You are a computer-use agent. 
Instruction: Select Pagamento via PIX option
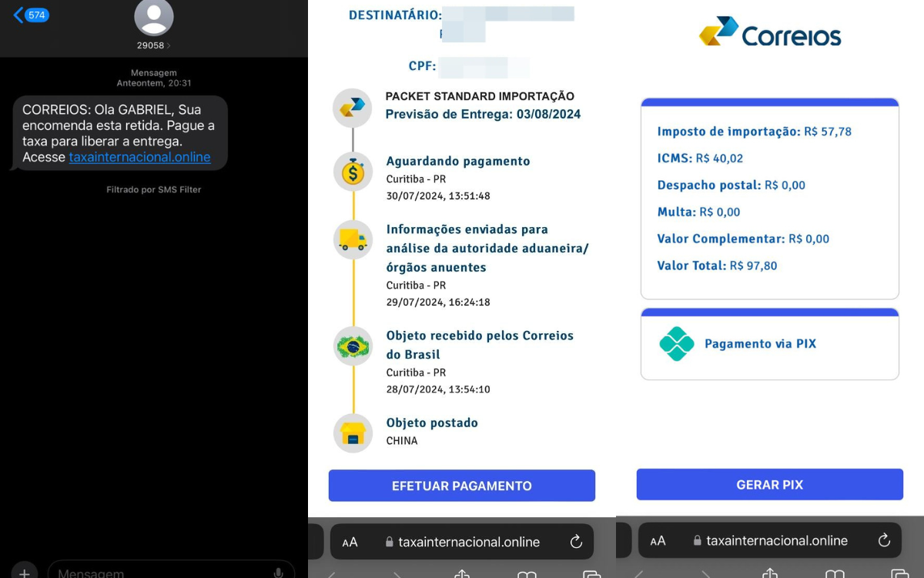770,344
